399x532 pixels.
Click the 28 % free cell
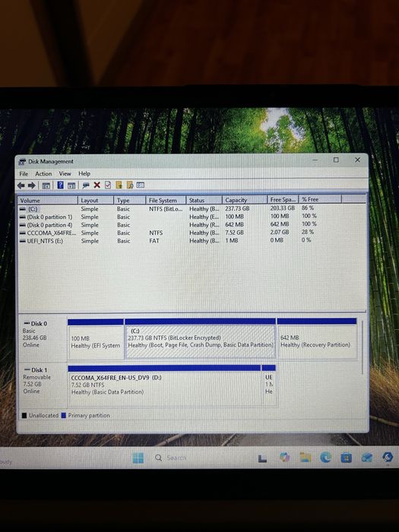pos(307,232)
